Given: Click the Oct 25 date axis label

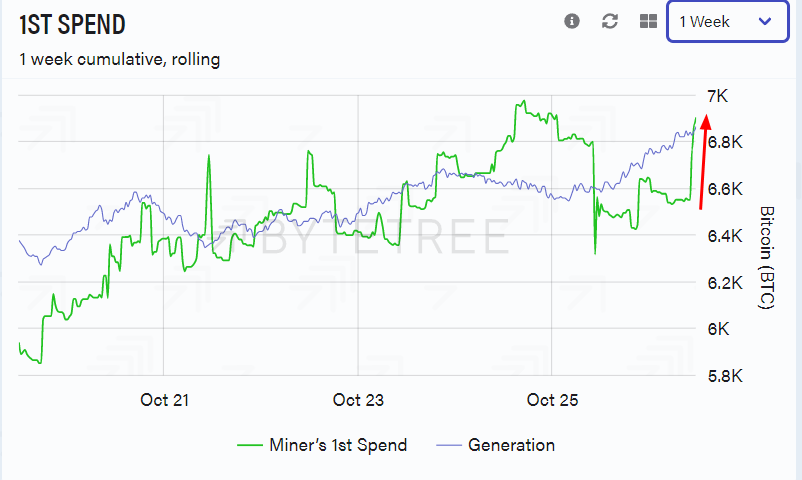Looking at the screenshot, I should coord(553,400).
